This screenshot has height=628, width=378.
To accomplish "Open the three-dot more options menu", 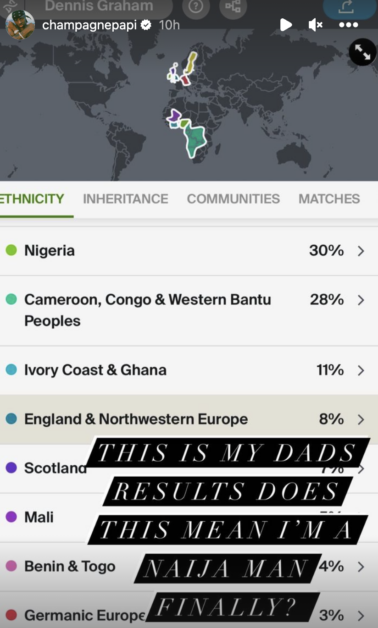I will click(x=348, y=25).
